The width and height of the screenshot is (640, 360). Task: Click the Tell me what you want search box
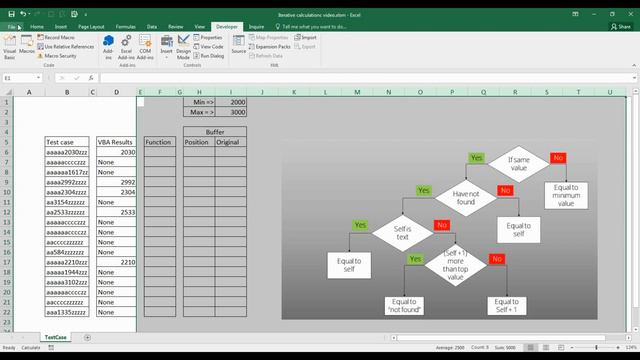pyautogui.click(x=311, y=27)
